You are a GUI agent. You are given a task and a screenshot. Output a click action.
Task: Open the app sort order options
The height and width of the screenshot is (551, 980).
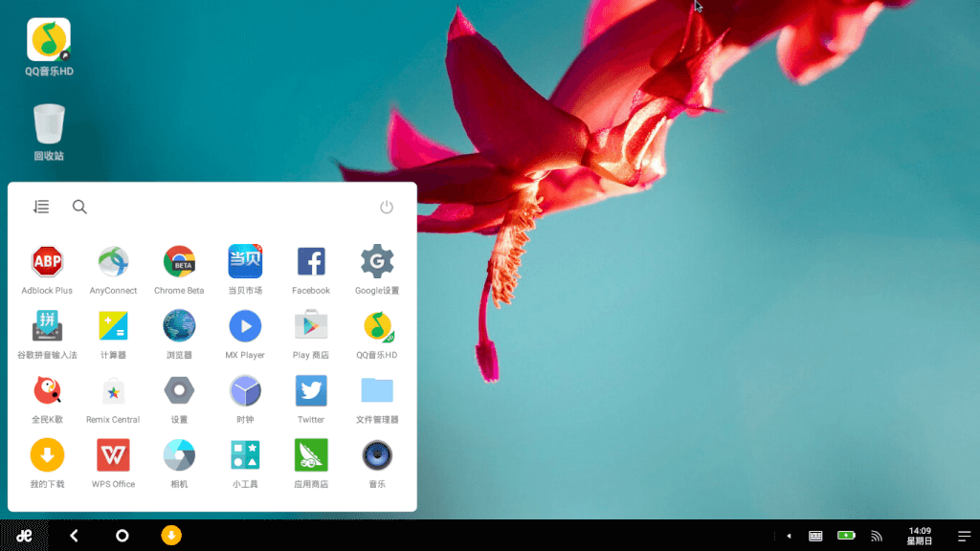(x=40, y=207)
